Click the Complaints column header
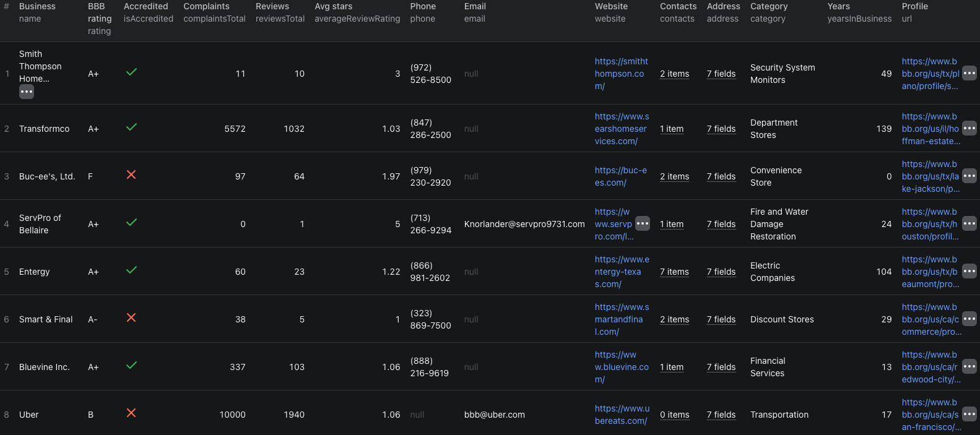The width and height of the screenshot is (980, 435). click(214, 12)
